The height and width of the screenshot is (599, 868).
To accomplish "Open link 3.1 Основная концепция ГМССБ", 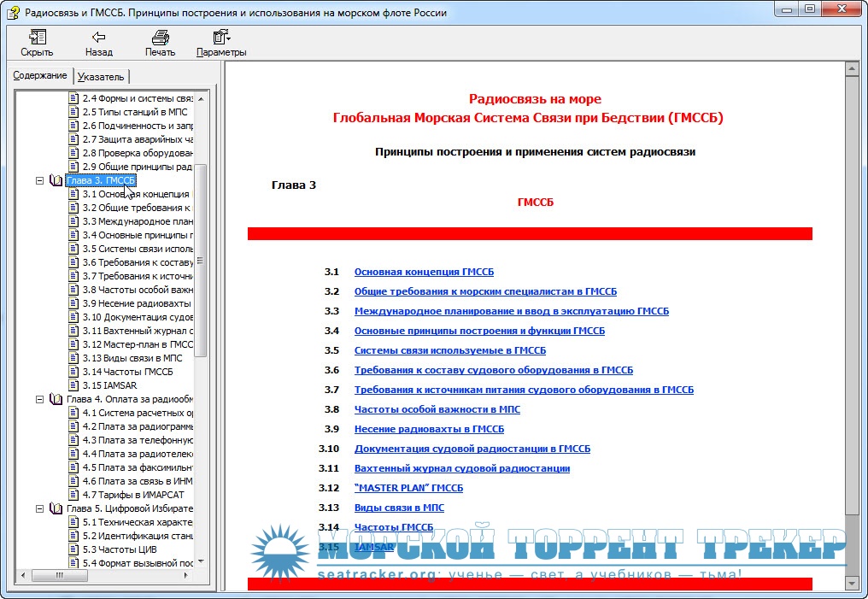I will point(424,272).
